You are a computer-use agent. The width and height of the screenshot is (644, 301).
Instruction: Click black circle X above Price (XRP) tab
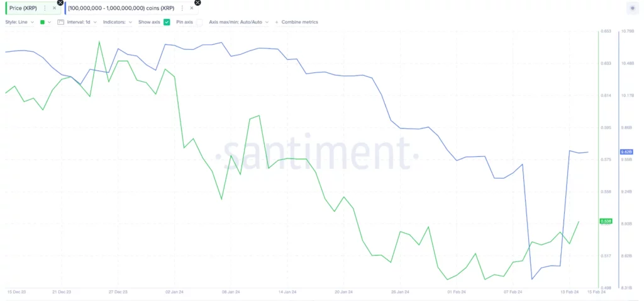[60, 3]
